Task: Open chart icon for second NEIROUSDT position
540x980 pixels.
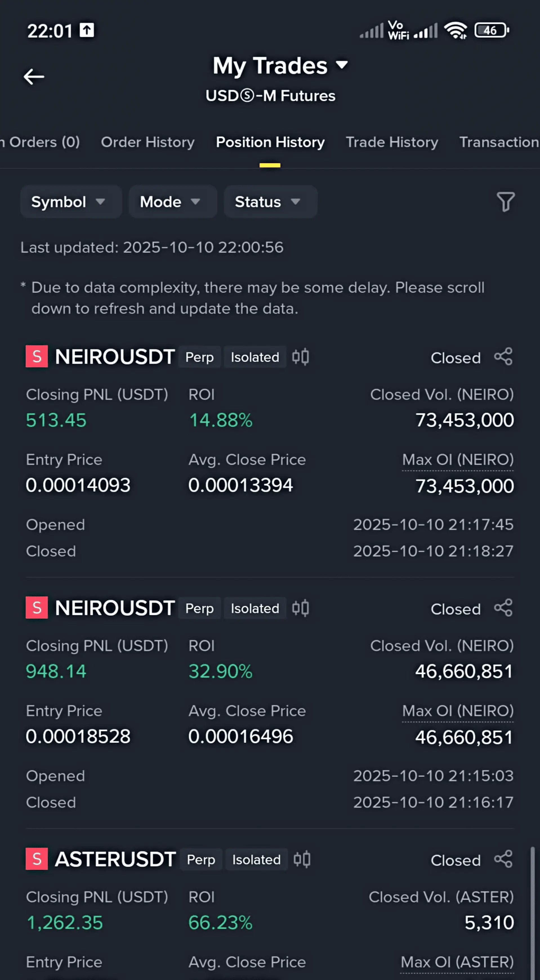Action: [x=300, y=608]
